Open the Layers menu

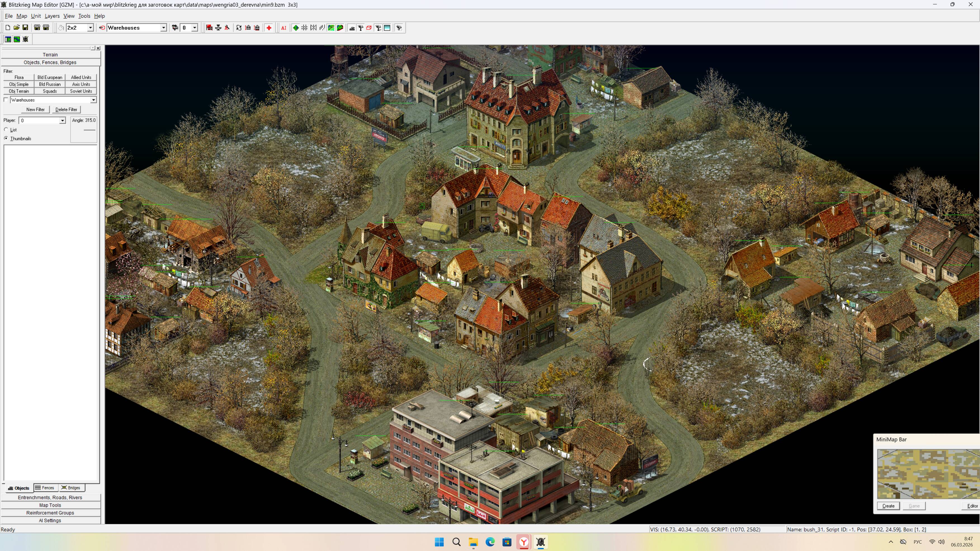pyautogui.click(x=52, y=16)
